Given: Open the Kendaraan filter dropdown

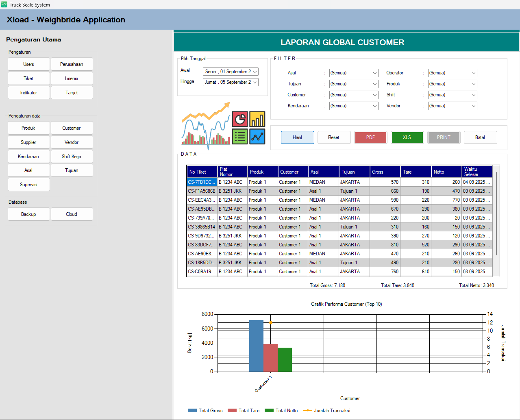Looking at the screenshot, I should click(374, 106).
